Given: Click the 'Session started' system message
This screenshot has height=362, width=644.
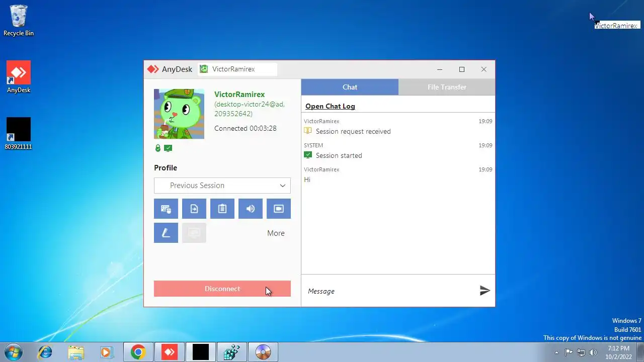Looking at the screenshot, I should (339, 155).
